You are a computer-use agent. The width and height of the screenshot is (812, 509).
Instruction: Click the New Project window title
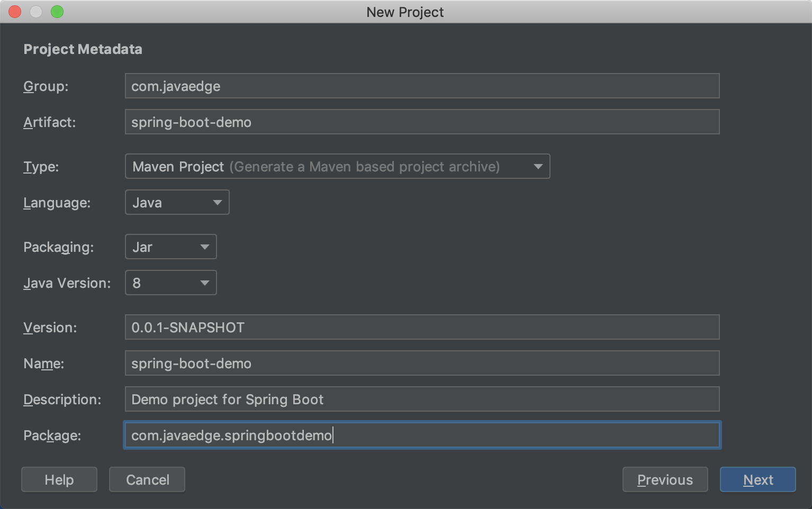coord(405,12)
